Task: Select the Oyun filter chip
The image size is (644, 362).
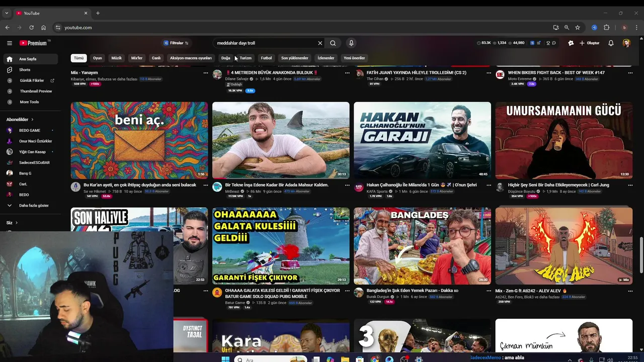Action: pos(98,58)
